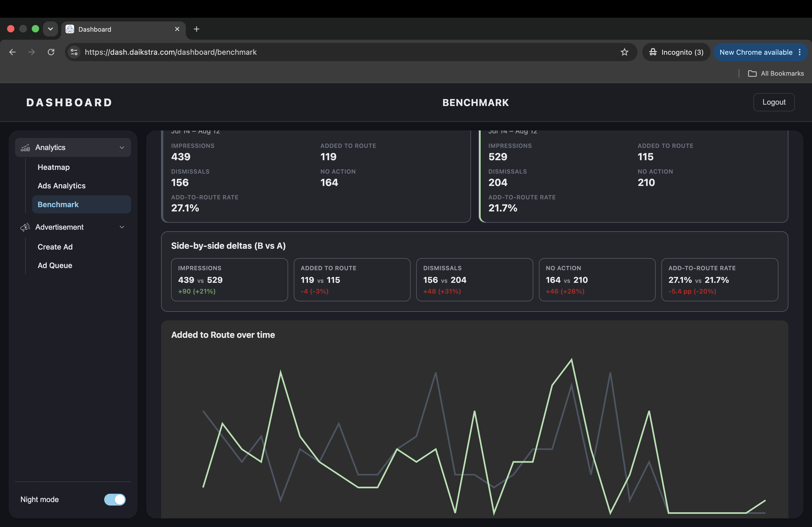Click the 164 no action value
Screen dimensions: 812x527
pos(329,183)
